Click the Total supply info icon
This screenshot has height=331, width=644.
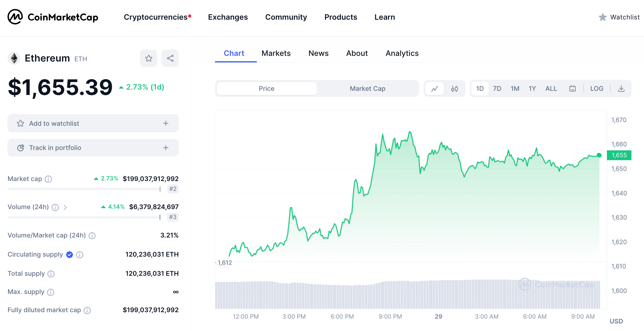click(51, 274)
